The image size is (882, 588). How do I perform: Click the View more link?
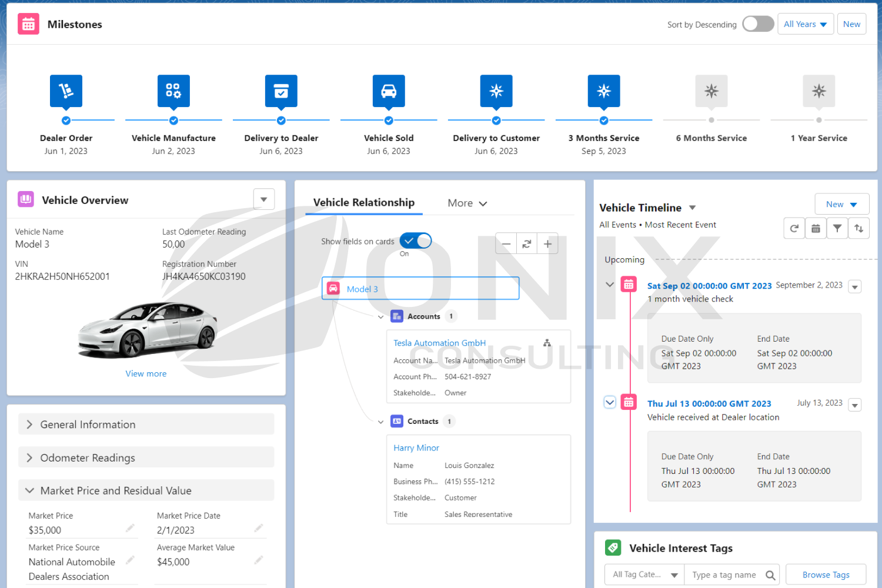(x=146, y=374)
